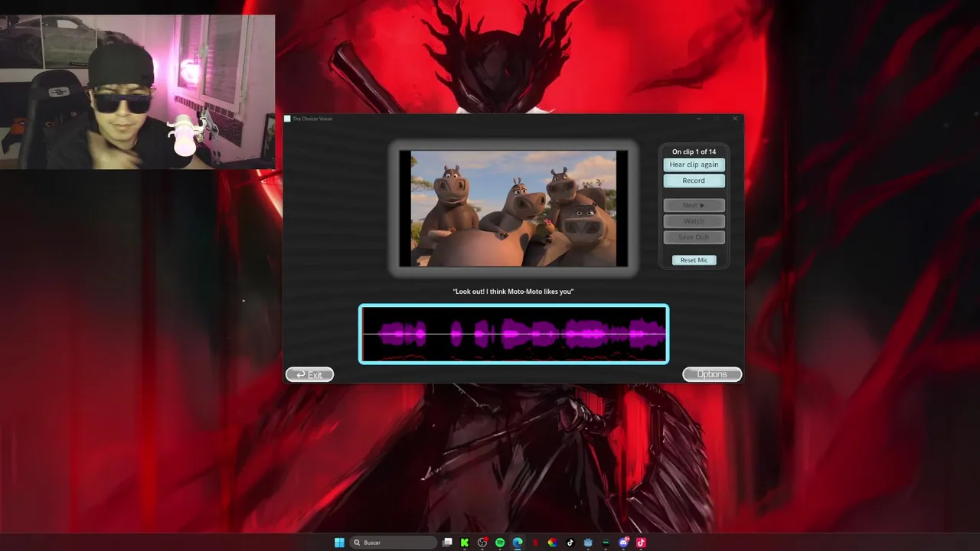The image size is (980, 551).
Task: Open the Options menu
Action: [712, 374]
